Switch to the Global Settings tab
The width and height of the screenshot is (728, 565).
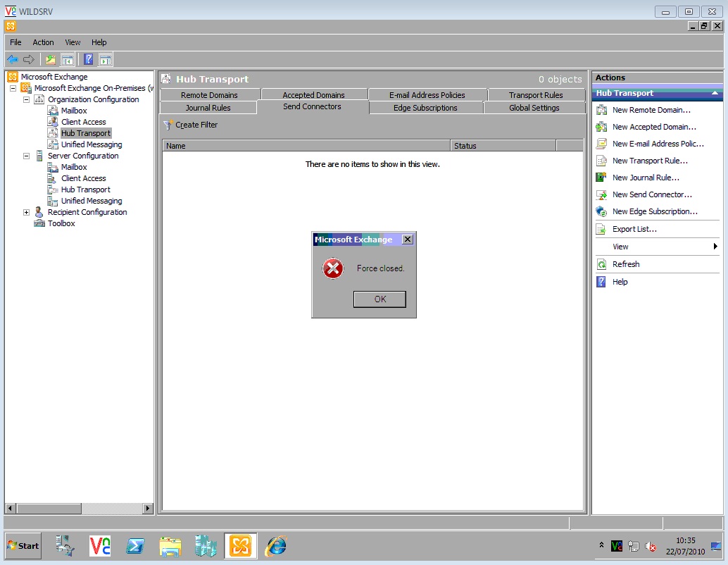tap(534, 108)
